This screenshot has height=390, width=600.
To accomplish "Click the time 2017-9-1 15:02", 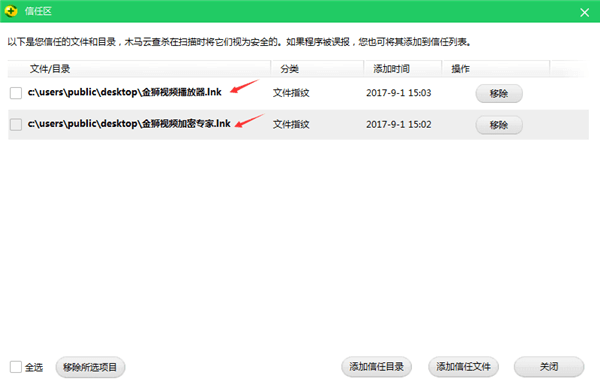I will click(x=399, y=124).
